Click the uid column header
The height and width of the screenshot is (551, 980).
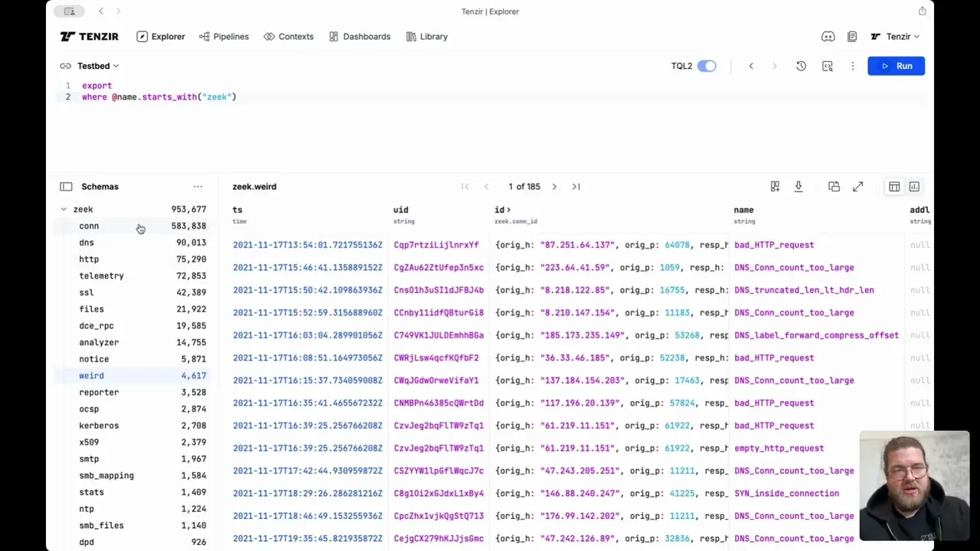pos(400,210)
